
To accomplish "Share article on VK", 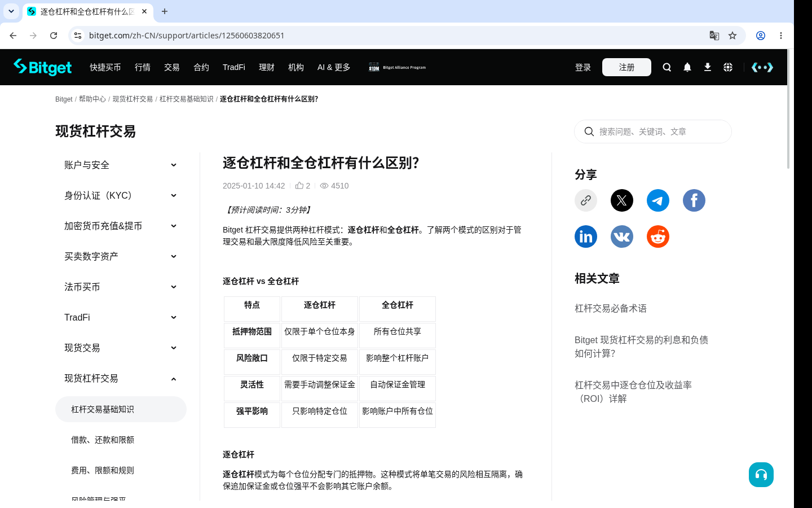I will click(622, 237).
